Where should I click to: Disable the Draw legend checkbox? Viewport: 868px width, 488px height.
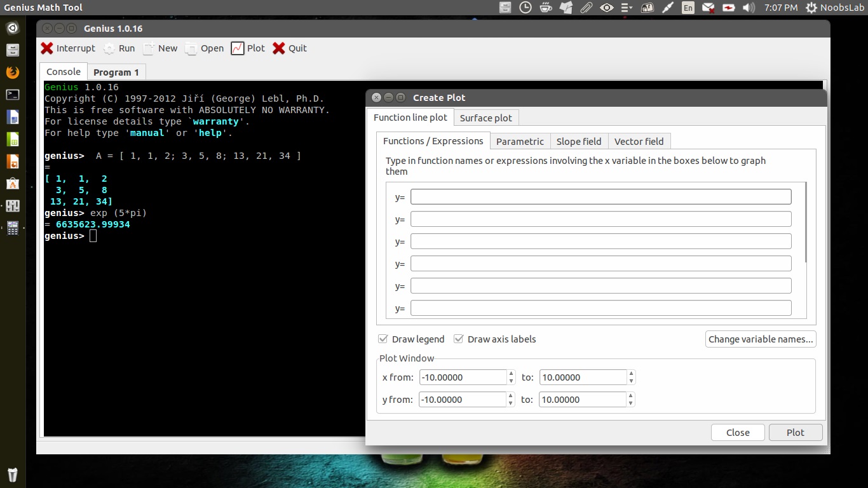coord(383,339)
